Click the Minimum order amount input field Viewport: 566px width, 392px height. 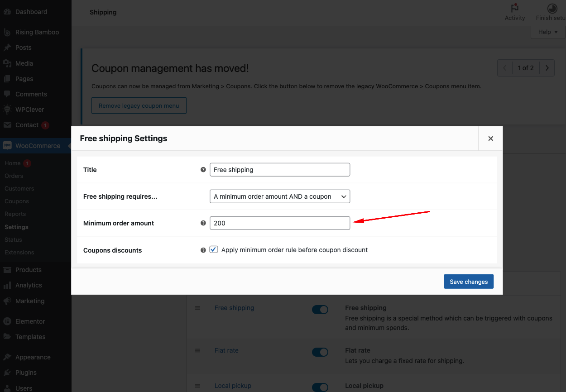280,223
